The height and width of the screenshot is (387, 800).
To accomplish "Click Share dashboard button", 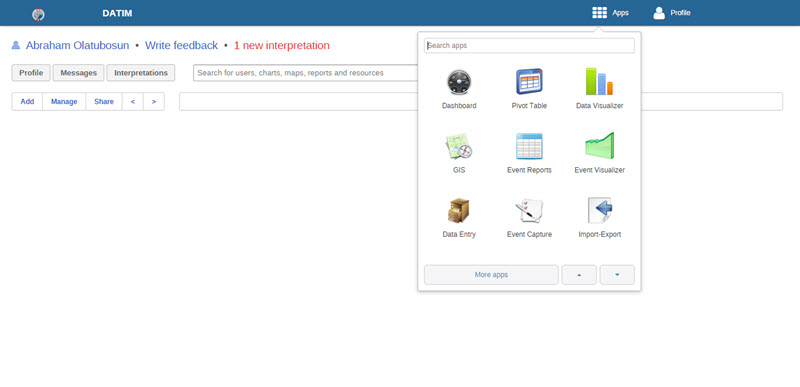I will (x=104, y=101).
